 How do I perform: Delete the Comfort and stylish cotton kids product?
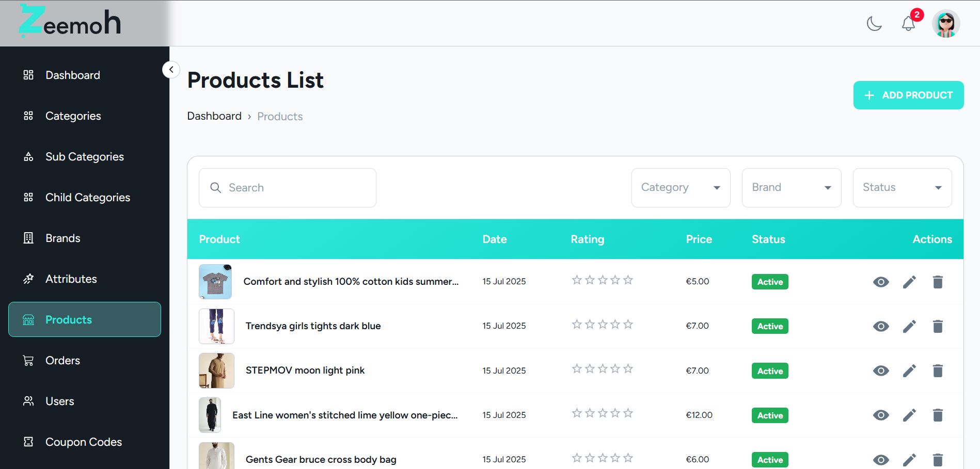[x=938, y=282]
